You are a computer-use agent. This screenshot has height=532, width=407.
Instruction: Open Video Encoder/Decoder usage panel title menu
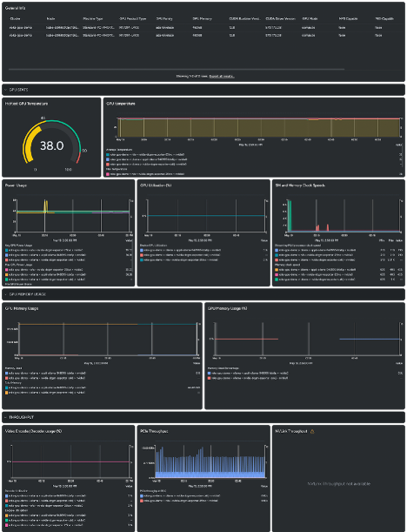[34, 431]
